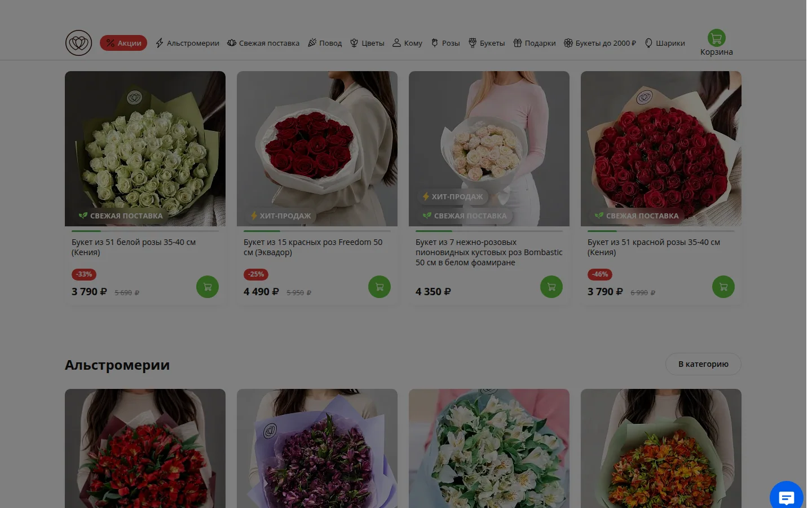View the 51 red roses bouquet photo

661,148
